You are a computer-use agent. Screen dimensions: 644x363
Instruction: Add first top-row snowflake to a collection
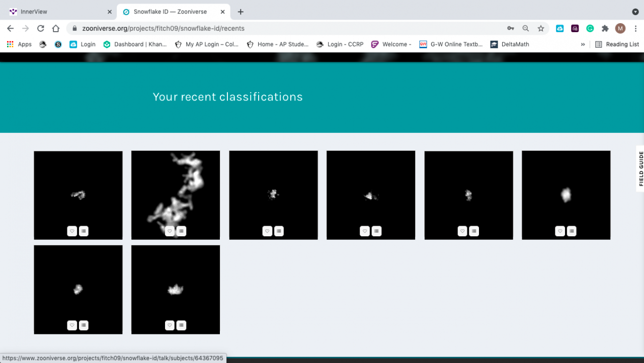click(84, 231)
